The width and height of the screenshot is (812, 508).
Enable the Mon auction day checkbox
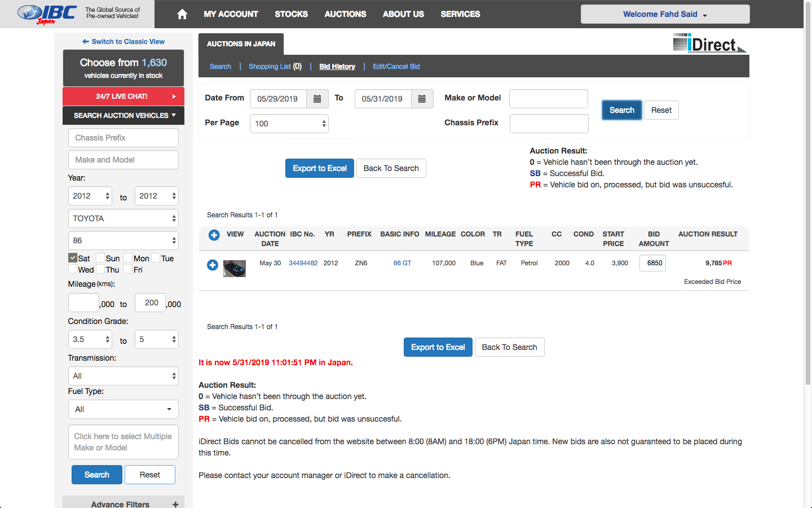tap(128, 258)
